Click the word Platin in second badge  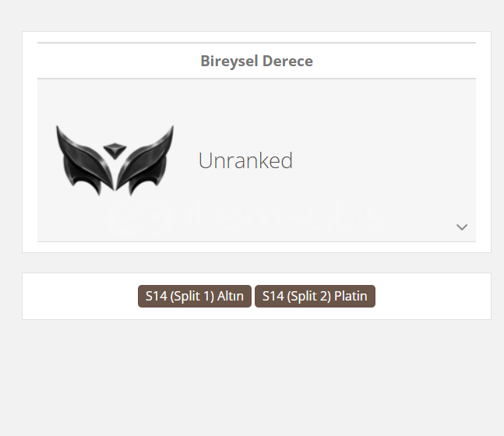tap(351, 296)
